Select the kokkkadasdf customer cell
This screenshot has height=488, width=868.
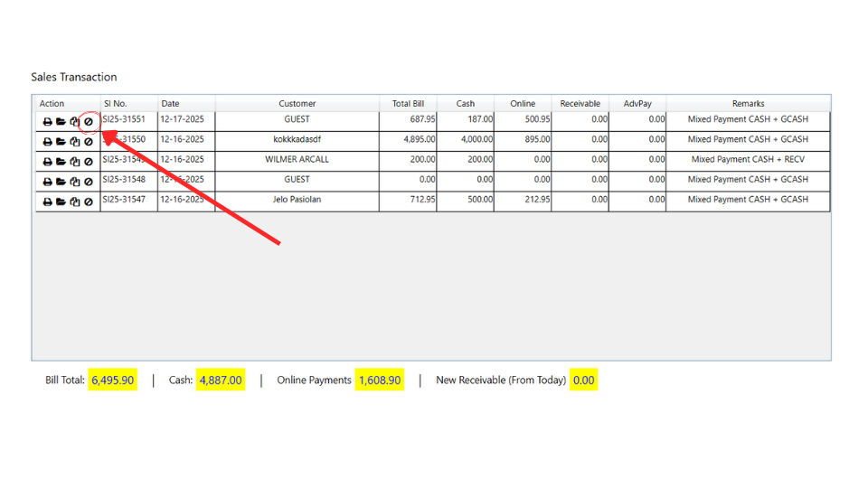pyautogui.click(x=297, y=140)
